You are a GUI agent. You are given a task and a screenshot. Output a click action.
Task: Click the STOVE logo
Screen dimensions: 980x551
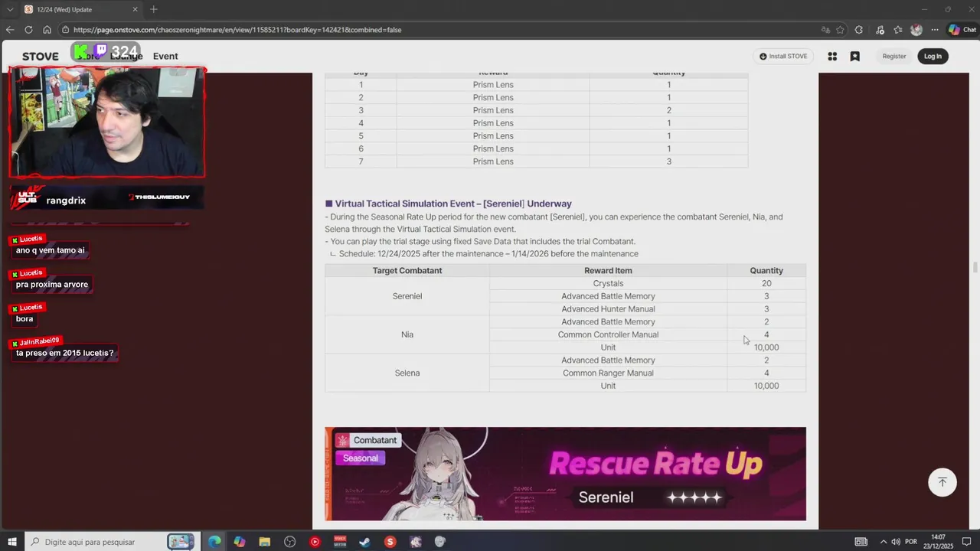click(x=40, y=57)
